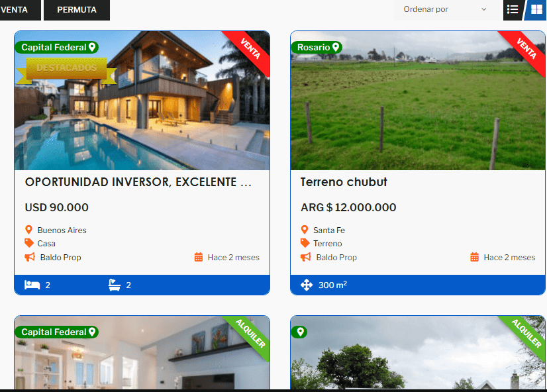Open the OPORTUNIDAD INVERSOR listing title

coord(138,182)
